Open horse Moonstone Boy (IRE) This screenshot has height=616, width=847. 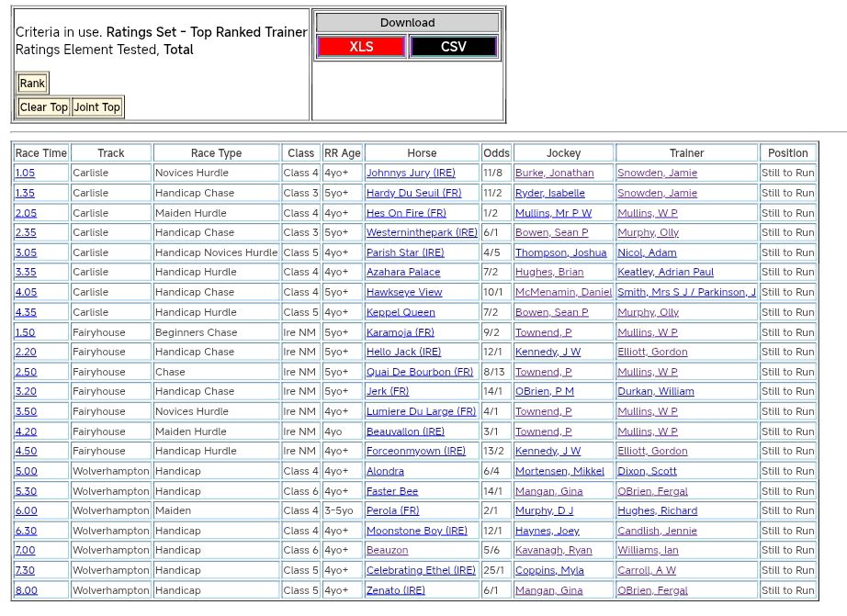416,531
